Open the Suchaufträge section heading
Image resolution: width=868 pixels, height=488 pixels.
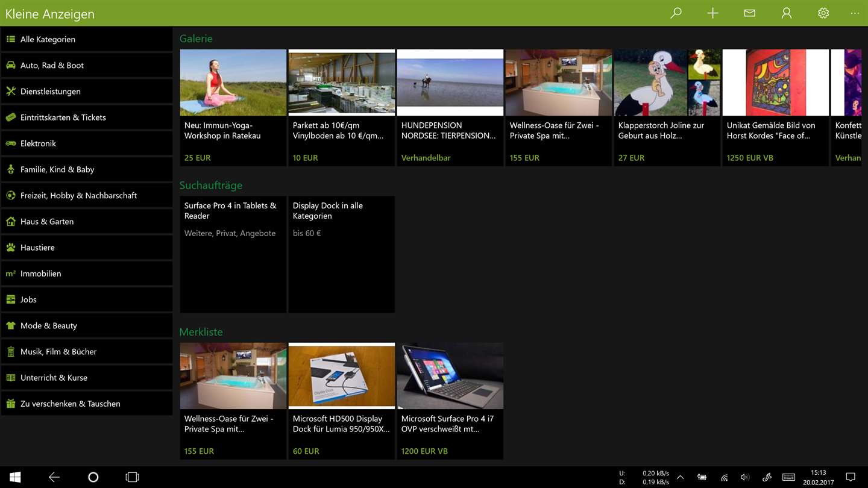tap(211, 185)
